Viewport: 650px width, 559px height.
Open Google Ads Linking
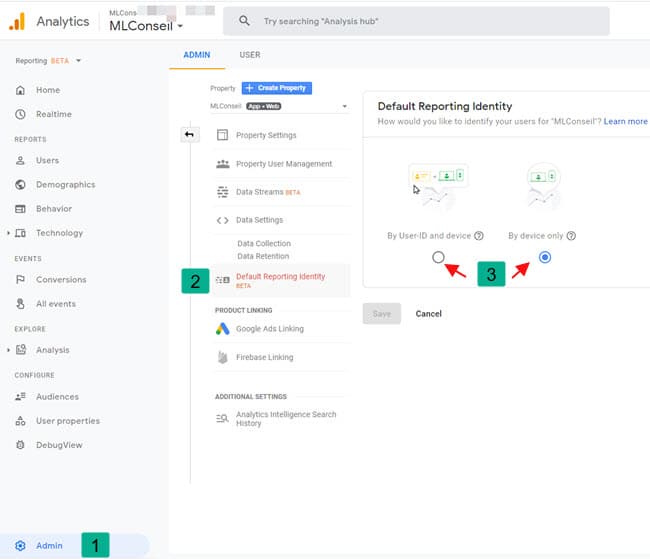tap(270, 329)
